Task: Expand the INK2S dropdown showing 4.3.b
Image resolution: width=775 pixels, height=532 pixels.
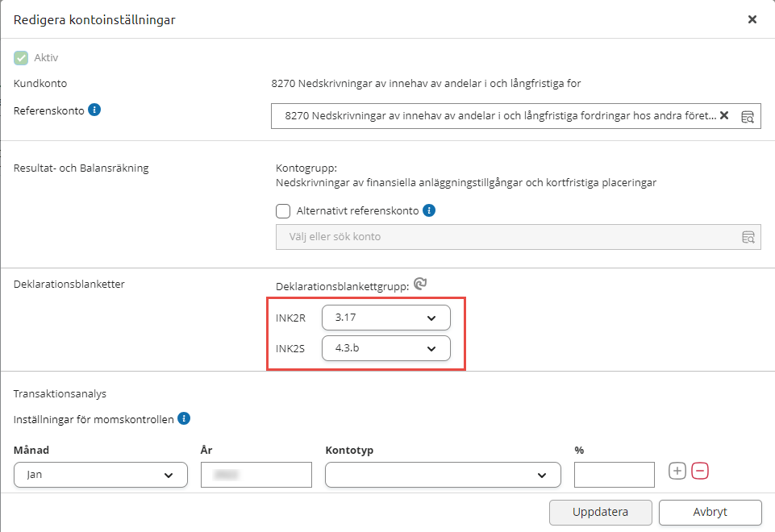Action: point(385,348)
